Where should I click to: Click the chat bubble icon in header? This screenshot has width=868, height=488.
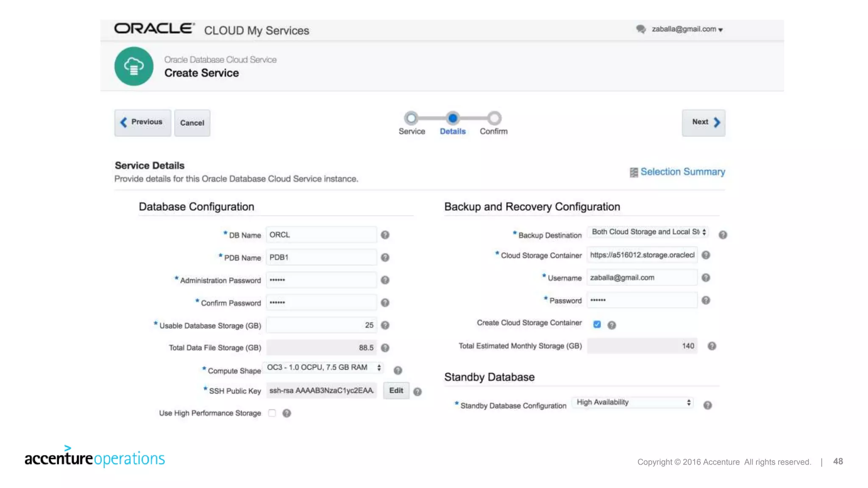click(640, 29)
